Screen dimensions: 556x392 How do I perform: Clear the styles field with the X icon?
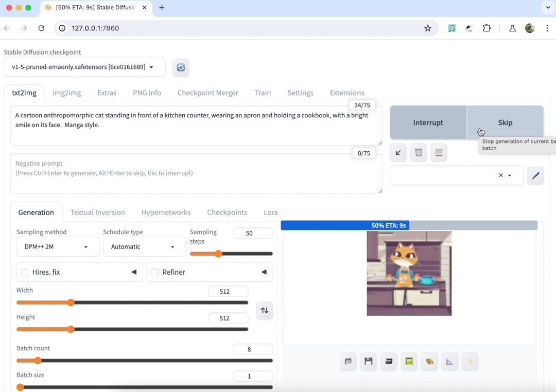[501, 175]
